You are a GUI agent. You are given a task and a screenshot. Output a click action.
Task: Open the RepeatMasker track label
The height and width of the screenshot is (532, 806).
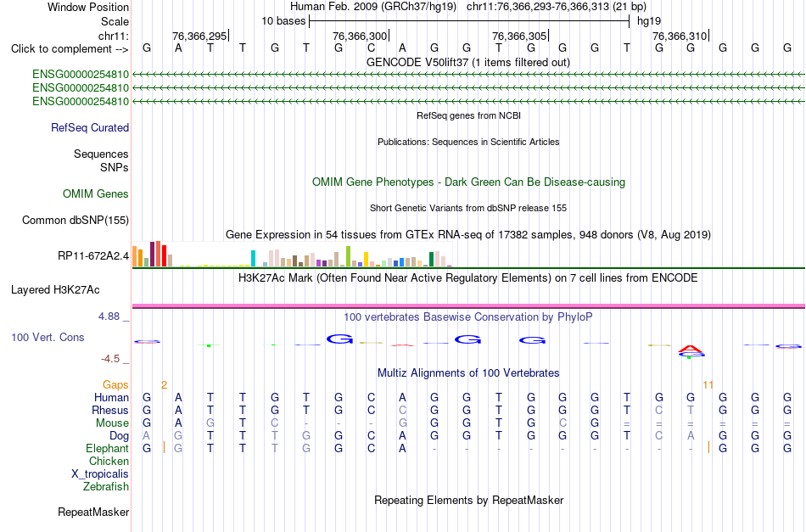pos(93,512)
